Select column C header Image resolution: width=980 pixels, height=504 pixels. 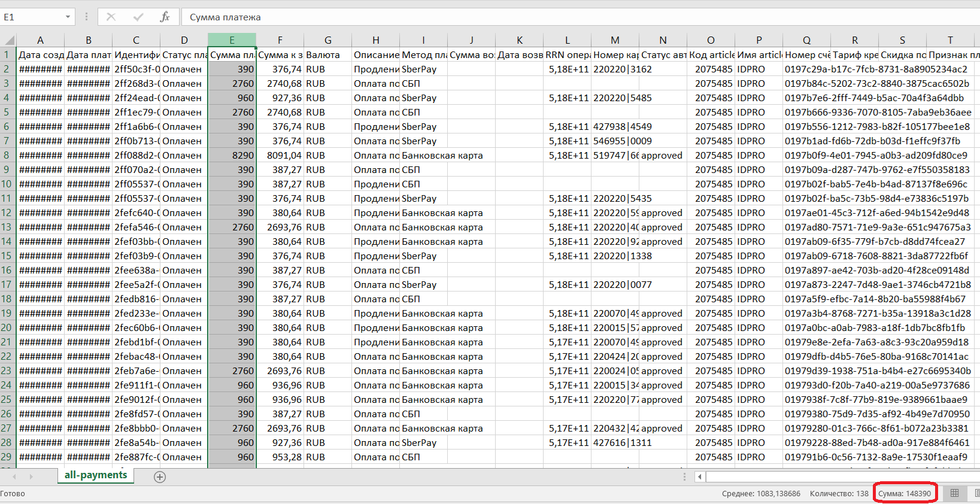tap(136, 40)
